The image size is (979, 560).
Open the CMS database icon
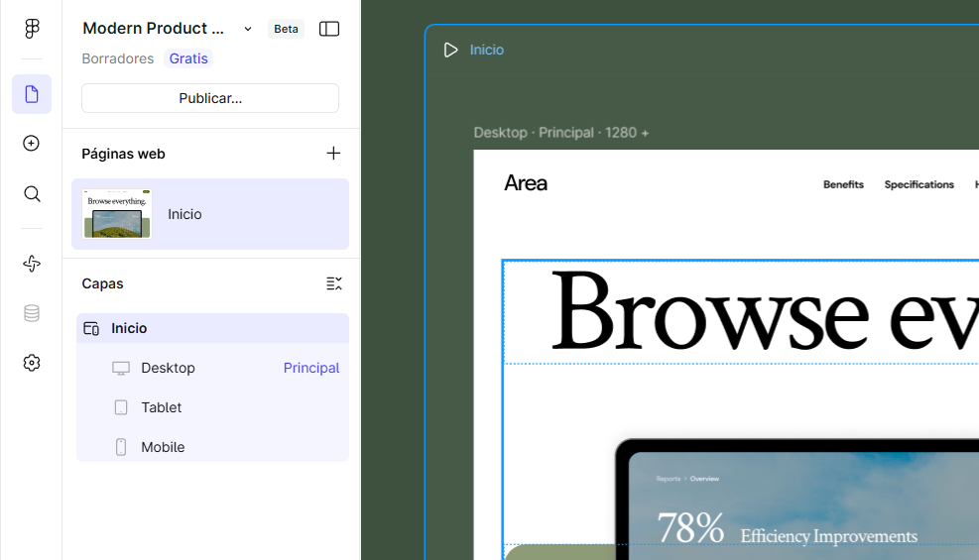coord(32,313)
